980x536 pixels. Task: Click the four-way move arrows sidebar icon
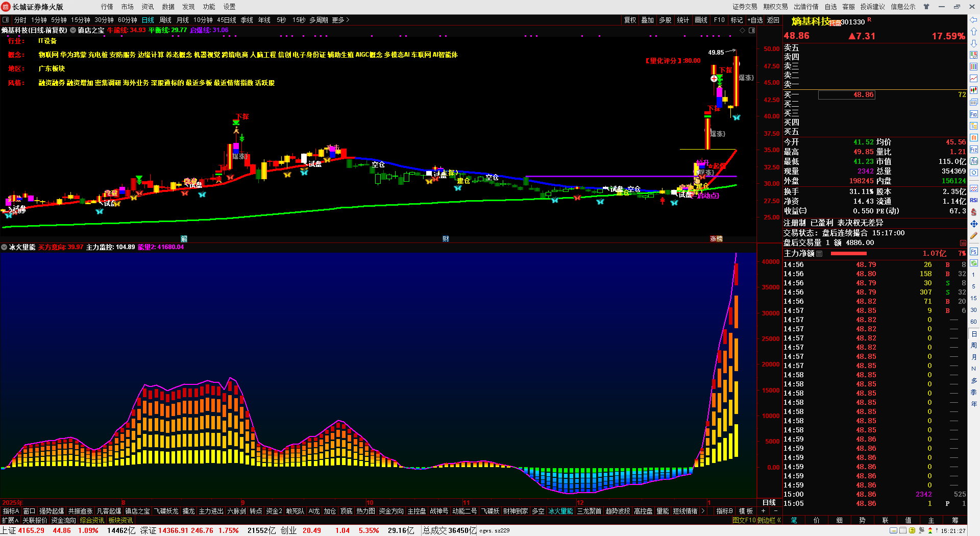tap(974, 224)
